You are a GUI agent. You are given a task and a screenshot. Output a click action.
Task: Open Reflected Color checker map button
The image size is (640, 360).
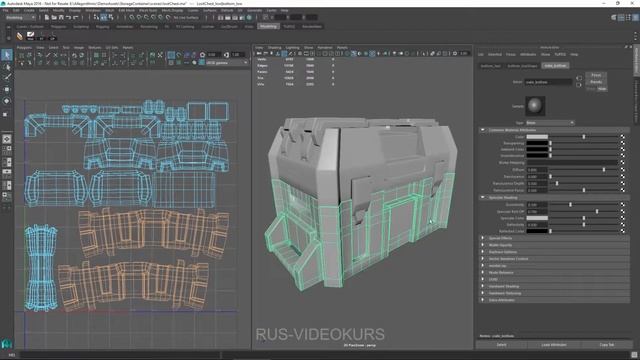click(x=622, y=231)
